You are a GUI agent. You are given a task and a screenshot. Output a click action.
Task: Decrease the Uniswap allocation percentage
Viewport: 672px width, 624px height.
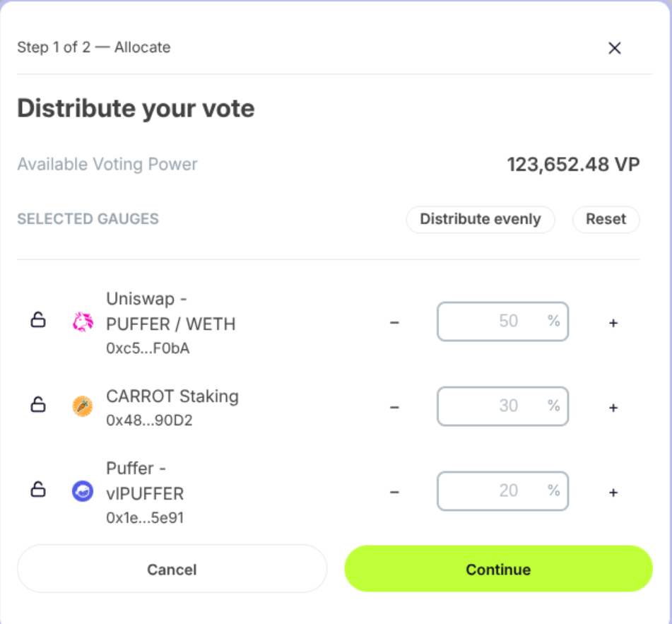click(394, 322)
